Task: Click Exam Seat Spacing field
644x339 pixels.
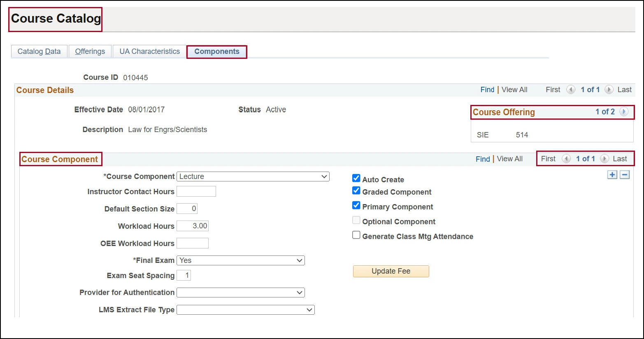Action: click(184, 275)
